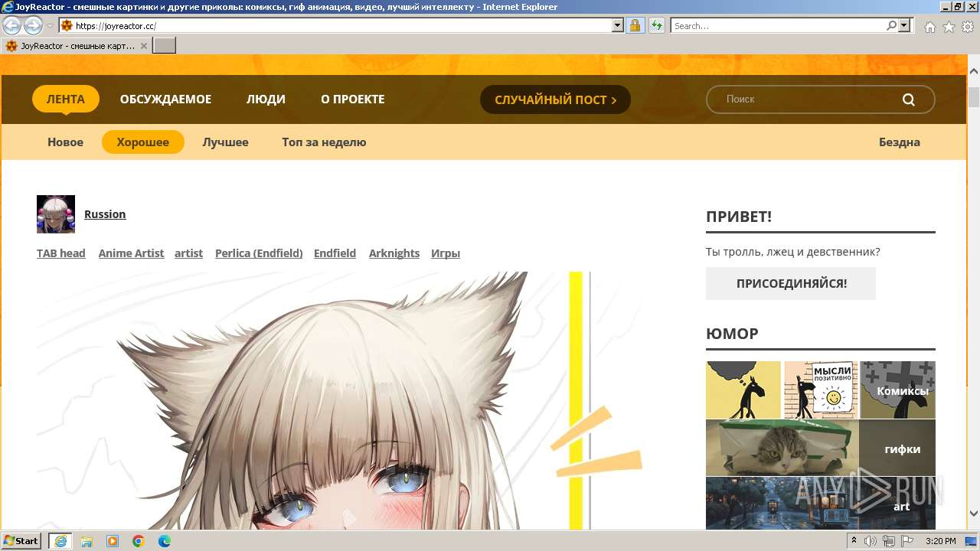Expand the address bar autocomplete dropdown
This screenshot has height=551, width=980.
618,26
